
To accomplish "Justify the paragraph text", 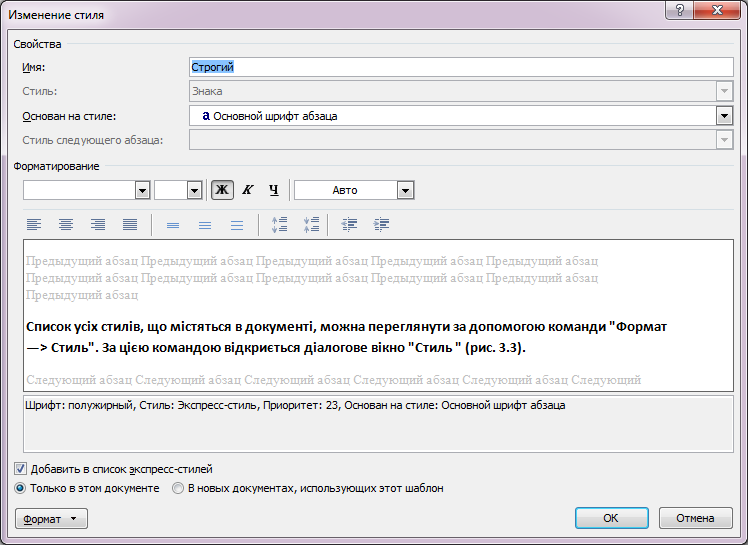I will [130, 224].
